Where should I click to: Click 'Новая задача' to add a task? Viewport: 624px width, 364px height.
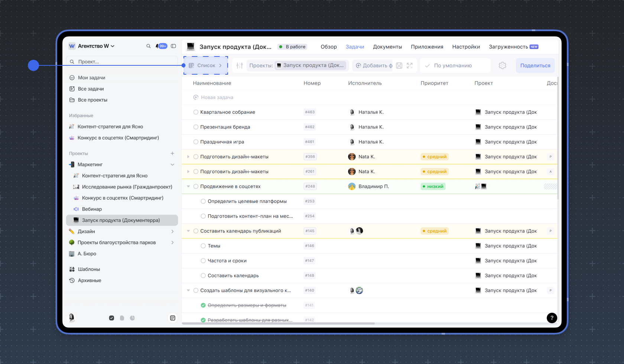click(217, 97)
